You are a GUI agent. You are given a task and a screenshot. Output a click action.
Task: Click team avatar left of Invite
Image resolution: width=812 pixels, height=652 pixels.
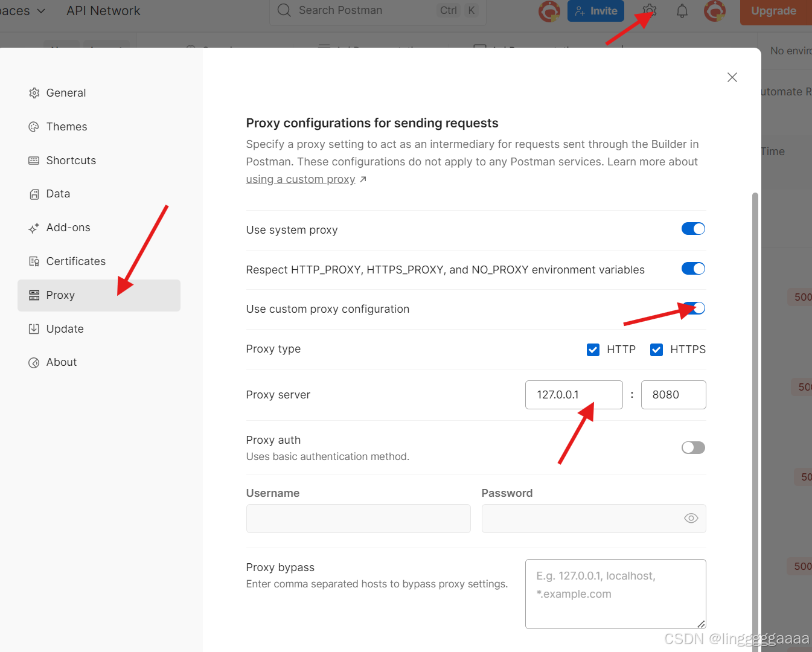[549, 11]
